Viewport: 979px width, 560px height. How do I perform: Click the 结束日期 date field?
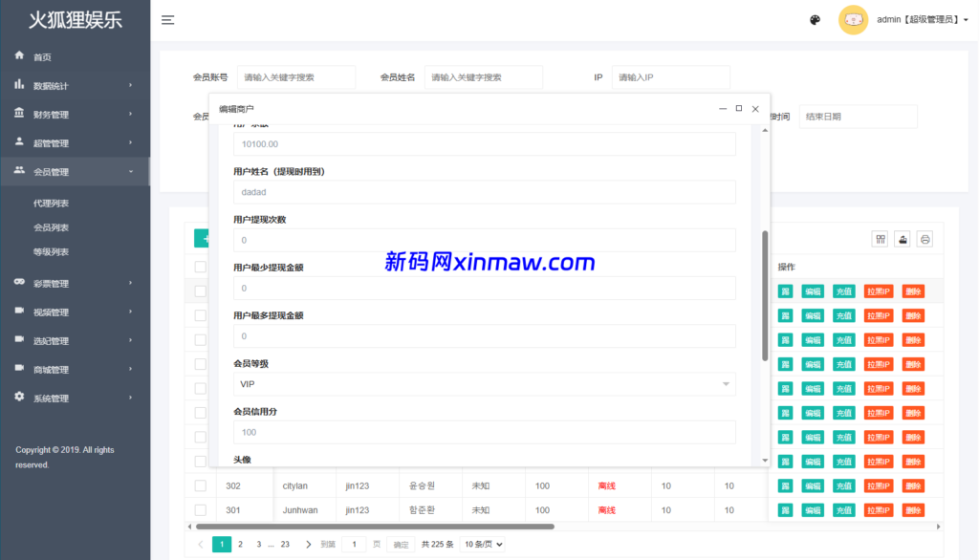[858, 117]
